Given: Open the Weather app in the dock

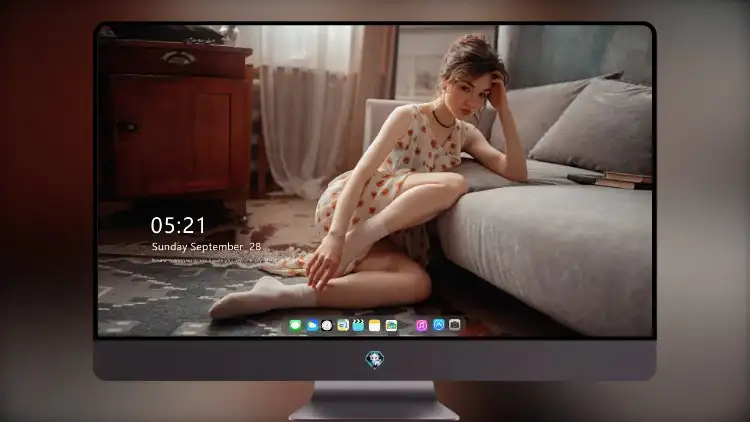Looking at the screenshot, I should (311, 326).
